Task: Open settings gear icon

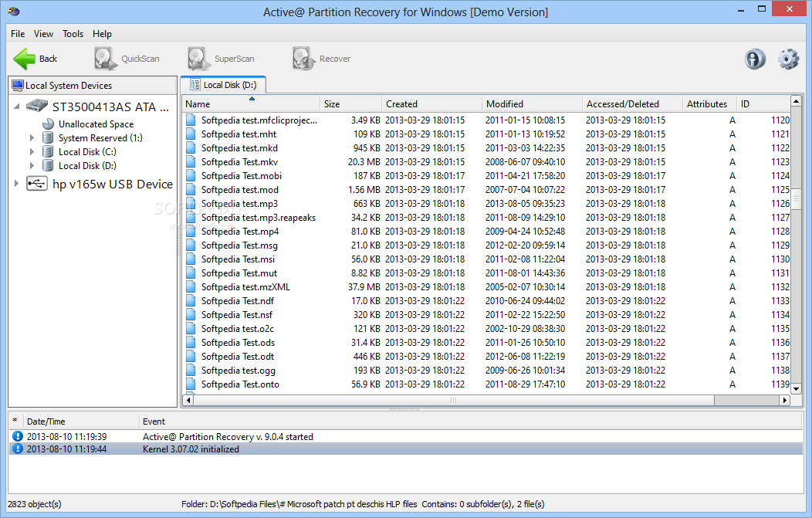Action: pos(788,59)
